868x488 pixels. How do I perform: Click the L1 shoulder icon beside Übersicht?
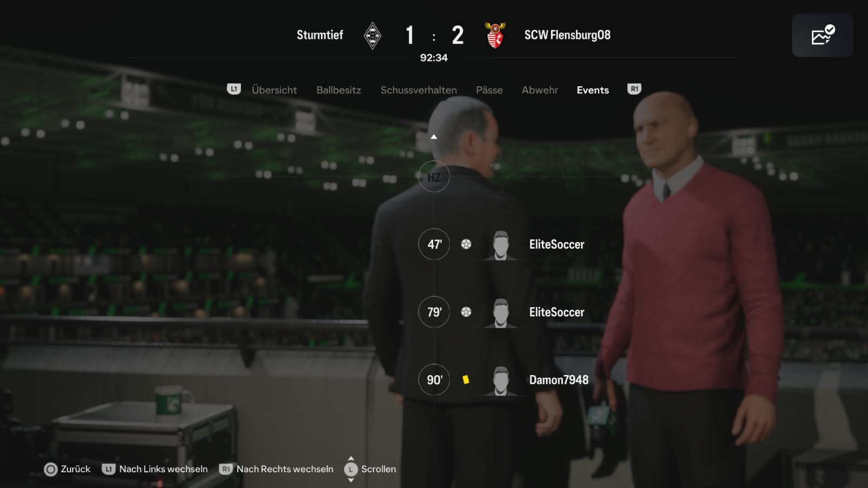pos(234,89)
